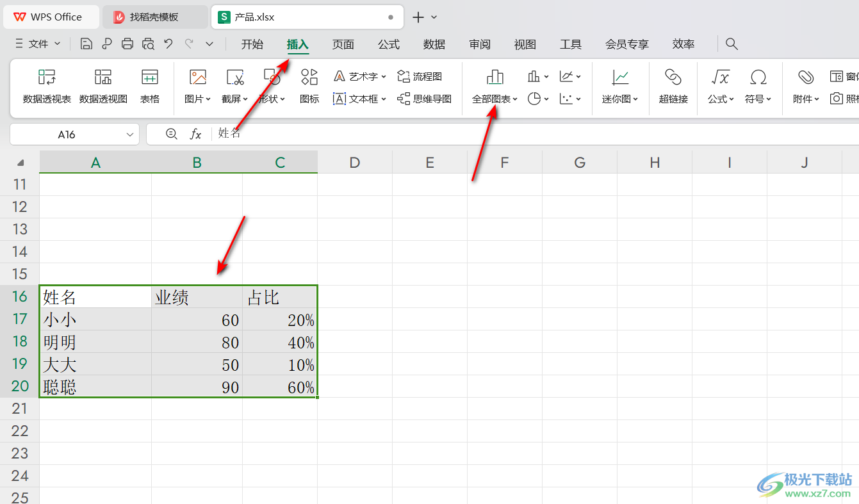This screenshot has width=859, height=504.
Task: Click the zoom magnifier in formula bar
Action: point(171,134)
